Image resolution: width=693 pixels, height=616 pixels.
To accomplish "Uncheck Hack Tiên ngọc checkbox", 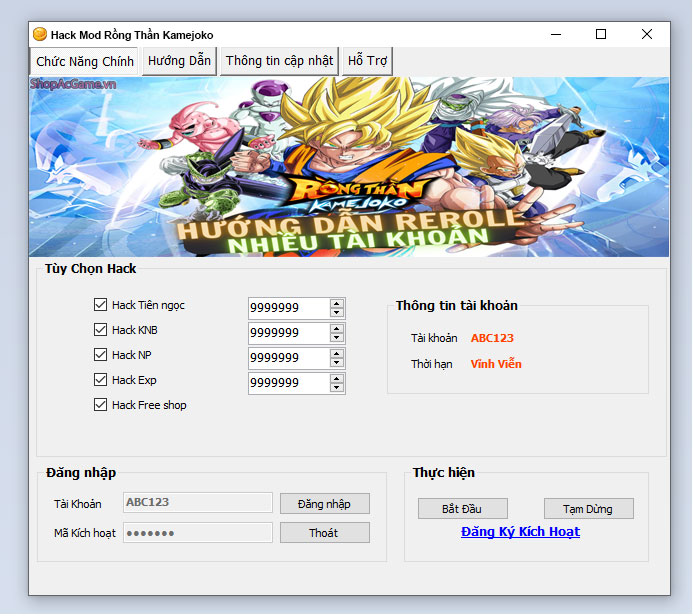I will [100, 304].
